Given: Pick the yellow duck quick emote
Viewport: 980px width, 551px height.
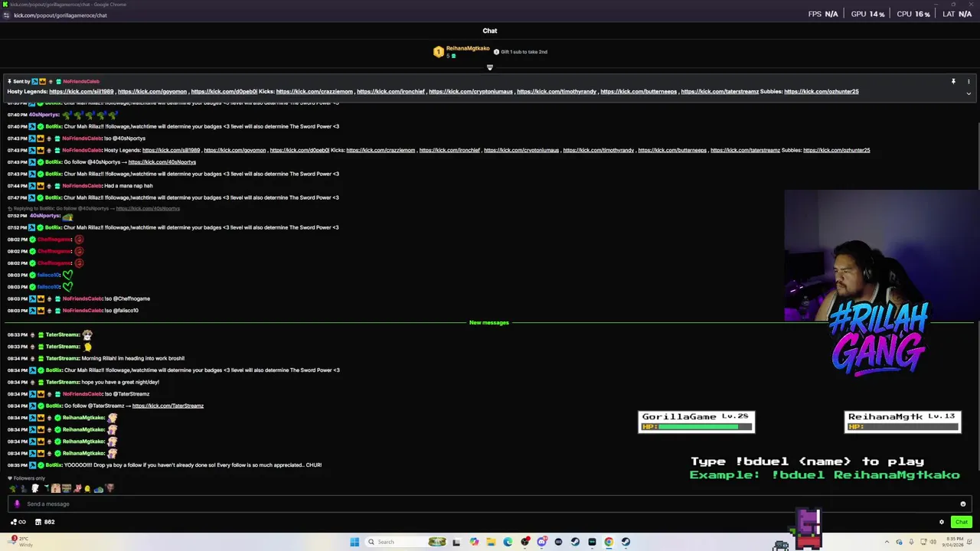Looking at the screenshot, I should tap(87, 488).
